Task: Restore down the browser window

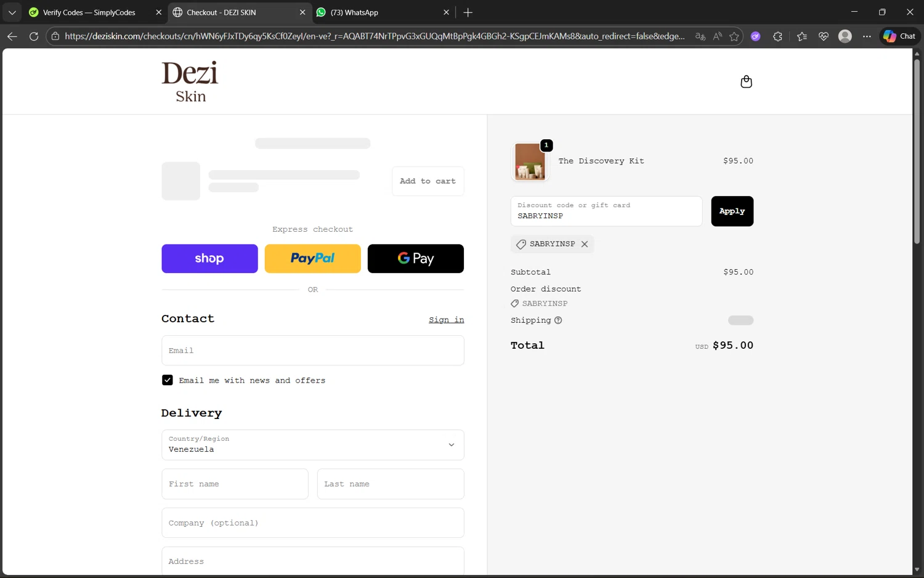Action: 882,12
